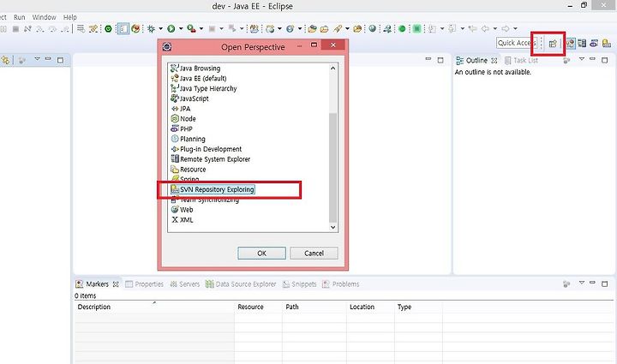Click the Drop to Frame icon
617x364 pixels.
[x=81, y=29]
